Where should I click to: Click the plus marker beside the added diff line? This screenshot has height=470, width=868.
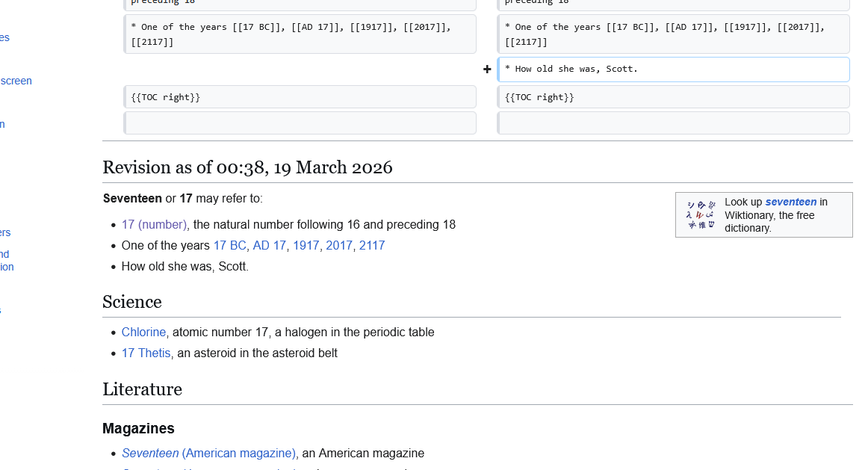(x=487, y=69)
